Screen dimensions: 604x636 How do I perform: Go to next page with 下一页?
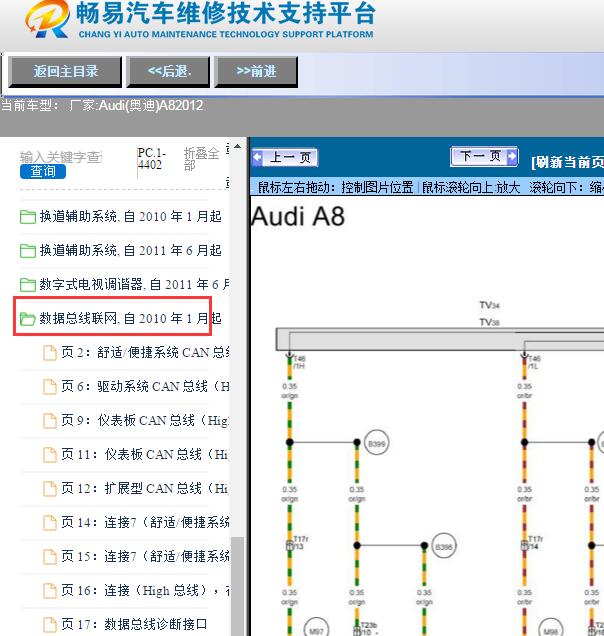click(484, 156)
